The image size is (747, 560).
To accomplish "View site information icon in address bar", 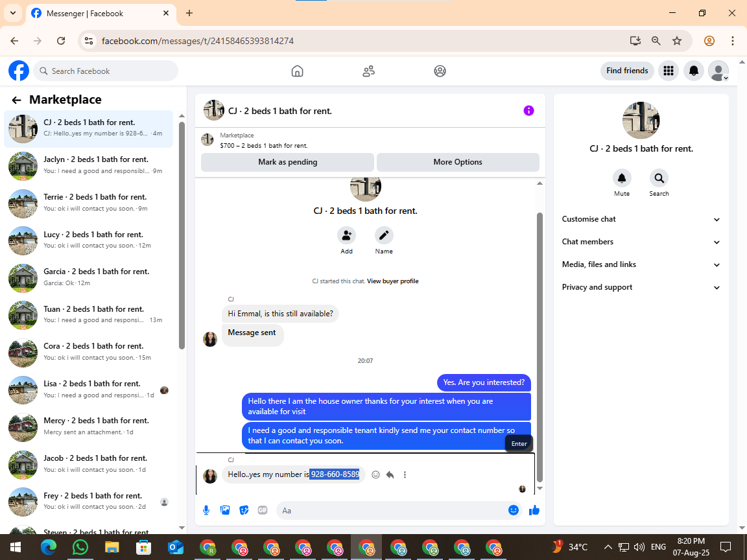I will 89,41.
